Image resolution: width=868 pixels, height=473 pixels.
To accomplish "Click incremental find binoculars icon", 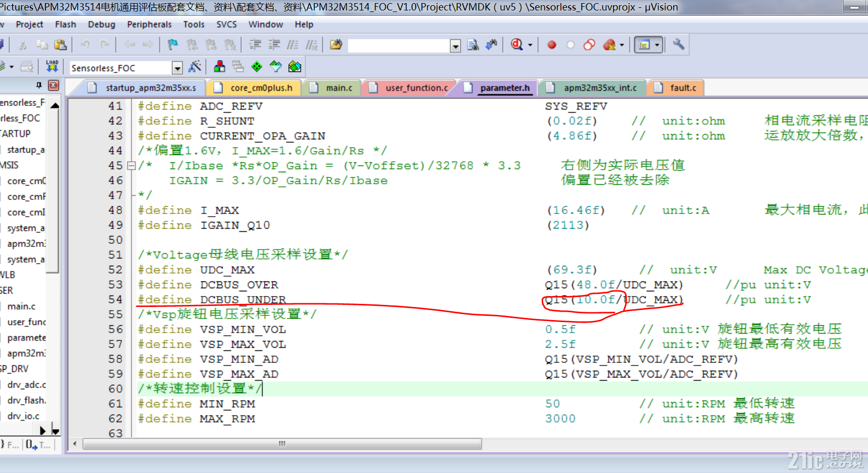I will (x=491, y=45).
